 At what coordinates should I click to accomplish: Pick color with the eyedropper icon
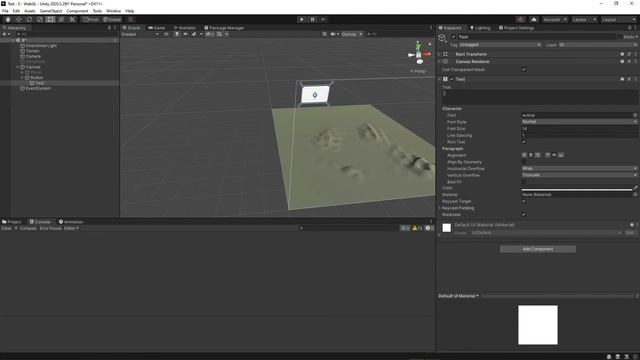pos(635,188)
